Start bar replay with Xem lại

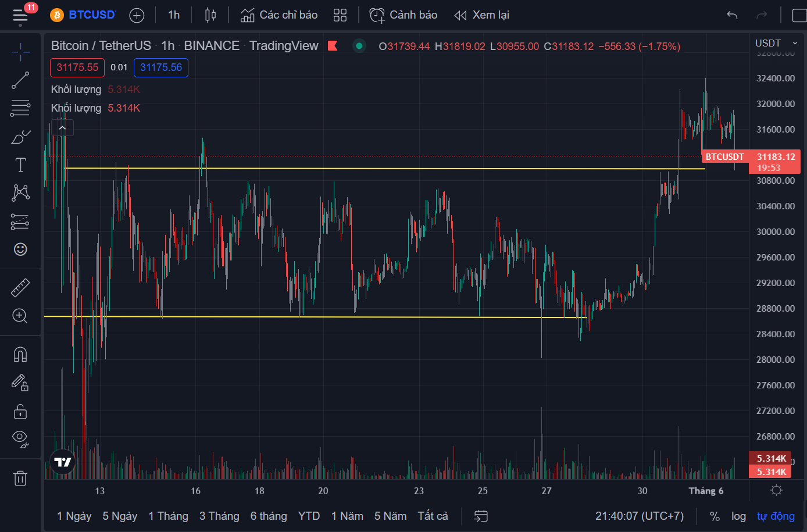click(482, 15)
